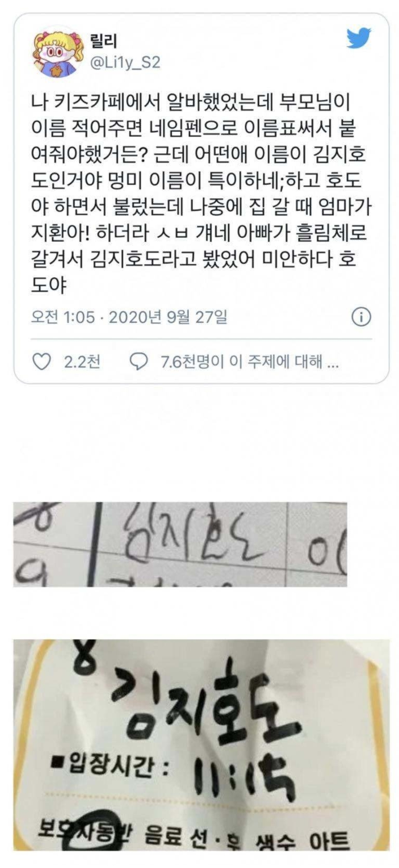Click the Twitter bird logo
Viewport: 399px width, 868px height.
[x=358, y=38]
